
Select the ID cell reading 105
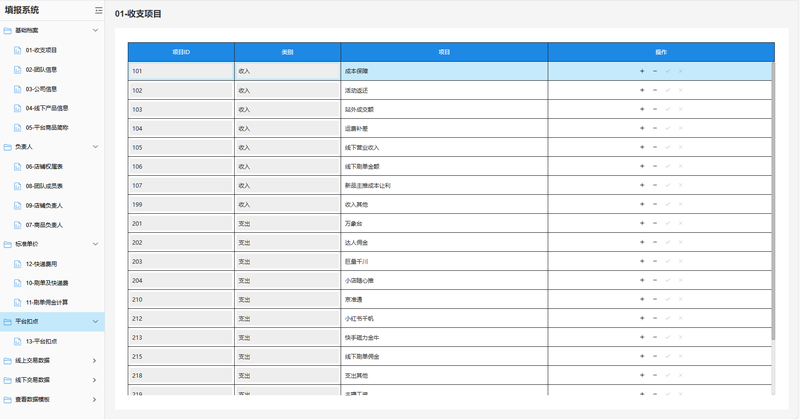click(x=181, y=147)
